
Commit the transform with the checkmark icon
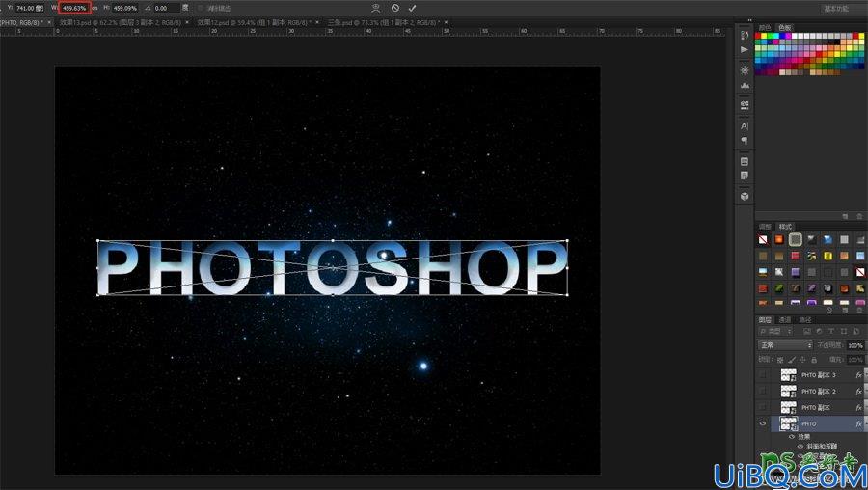pos(412,8)
